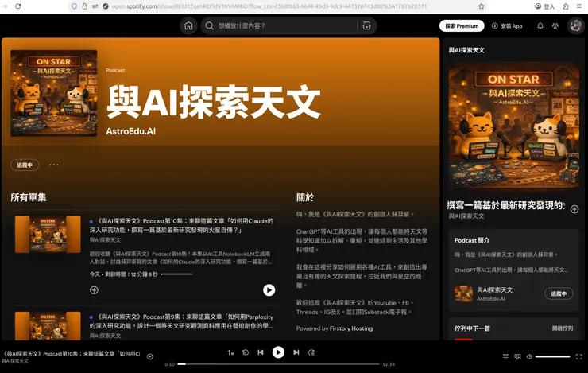Click large cover art in right sidebar
588x373 pixels.
pos(513,126)
